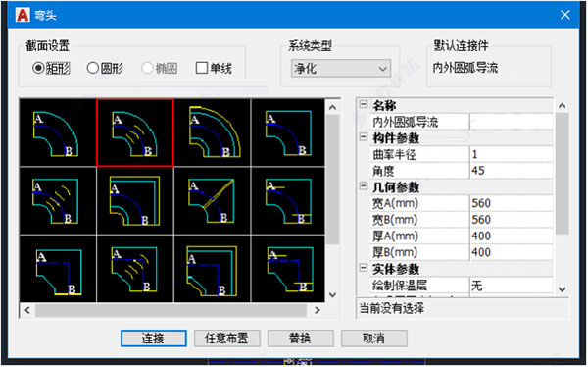This screenshot has height=367, width=588.
Task: Edit the 角度 value field showing 45
Action: tap(512, 171)
